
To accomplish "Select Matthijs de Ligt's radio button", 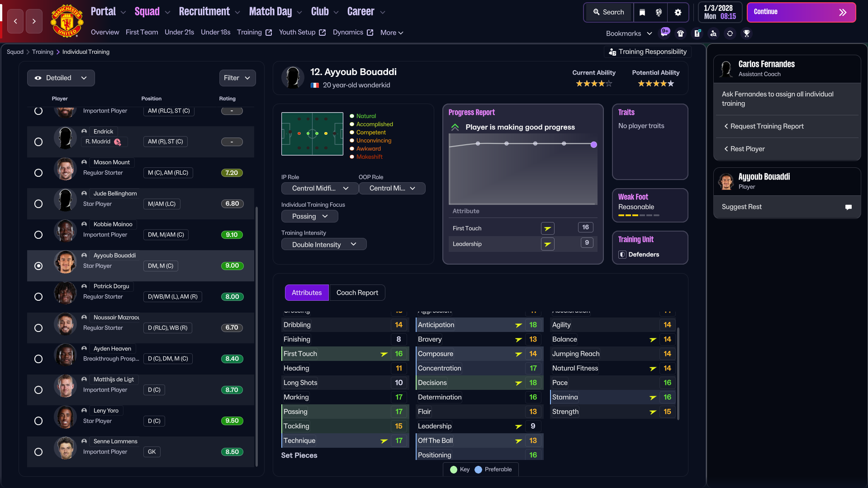I will click(38, 390).
